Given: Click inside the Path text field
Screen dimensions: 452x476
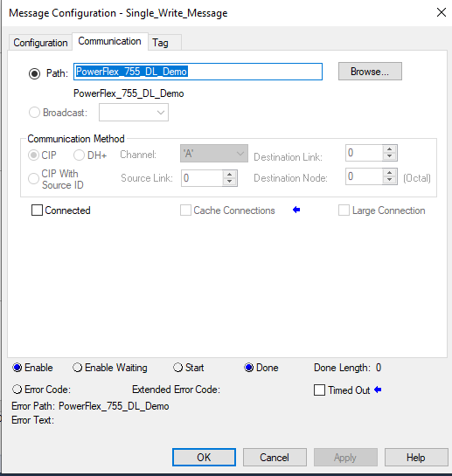Looking at the screenshot, I should 198,72.
